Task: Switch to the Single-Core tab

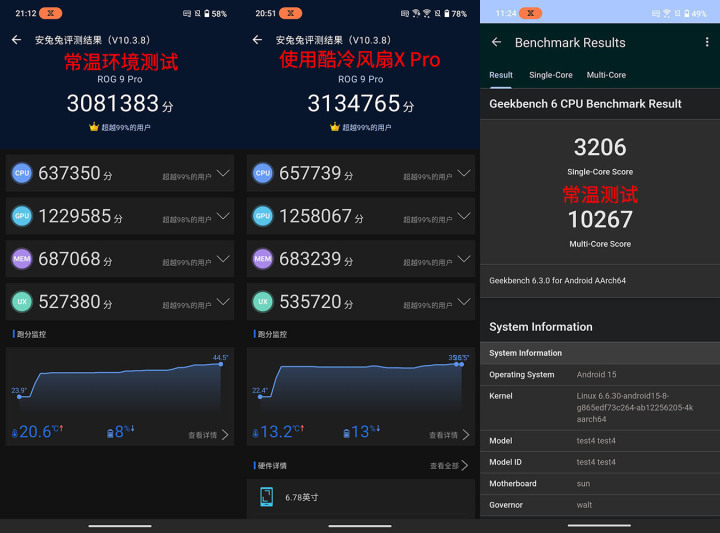Action: tap(550, 75)
